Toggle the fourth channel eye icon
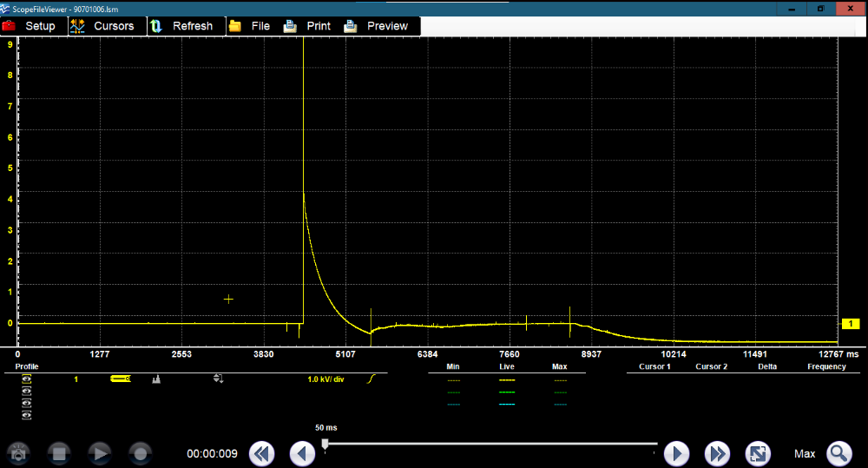868x468 pixels. tap(26, 416)
